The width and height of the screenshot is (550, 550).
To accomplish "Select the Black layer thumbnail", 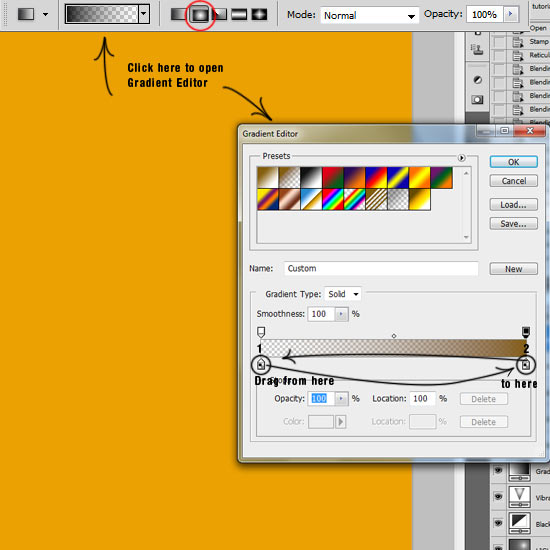I will tap(519, 524).
